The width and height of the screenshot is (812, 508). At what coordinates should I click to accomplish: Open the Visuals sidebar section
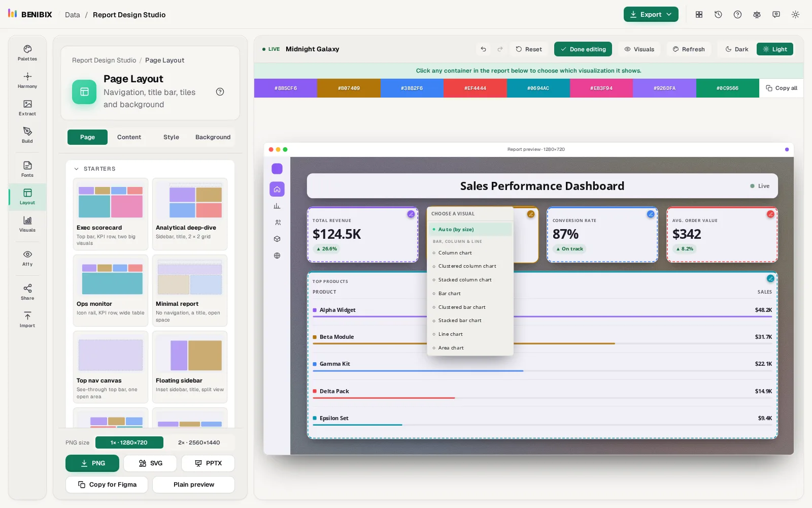(x=27, y=224)
